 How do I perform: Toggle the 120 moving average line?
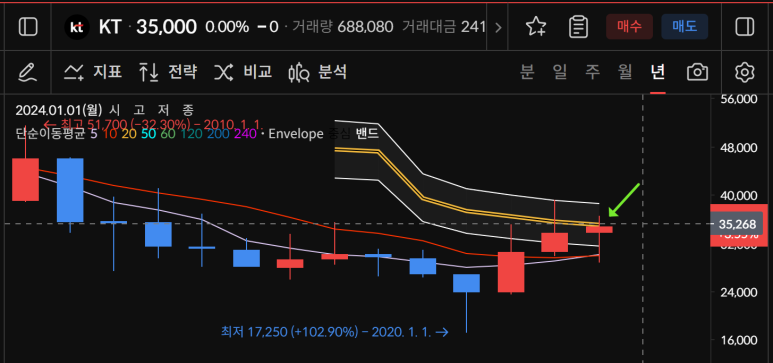pos(191,134)
